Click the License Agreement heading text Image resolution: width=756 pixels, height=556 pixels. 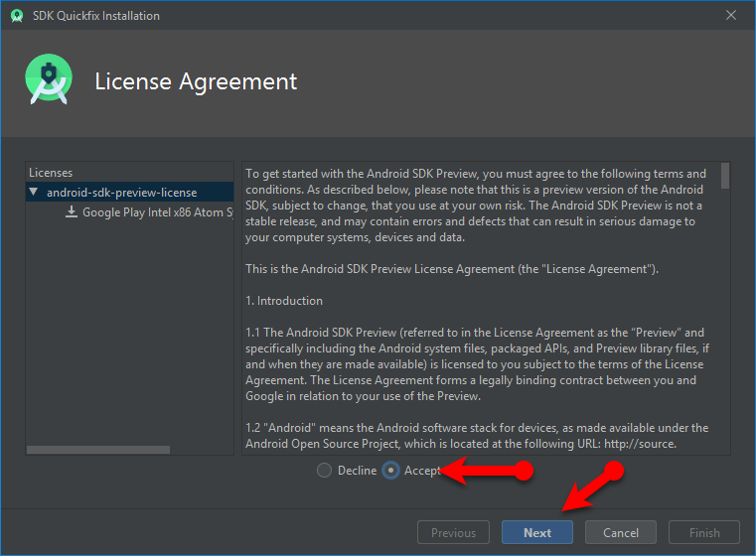click(196, 81)
